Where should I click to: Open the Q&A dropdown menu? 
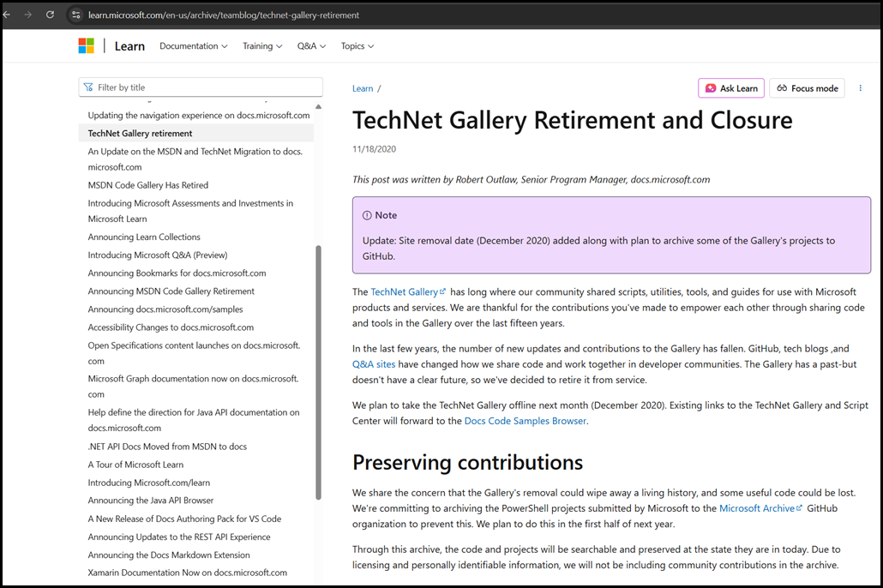point(311,46)
